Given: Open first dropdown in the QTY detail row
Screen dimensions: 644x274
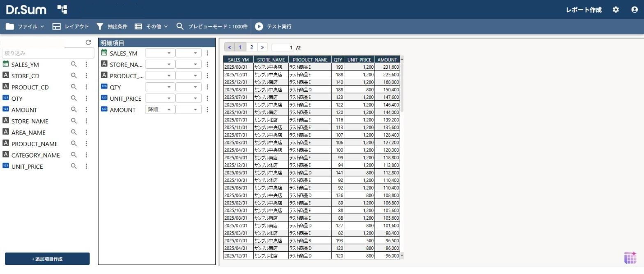Looking at the screenshot, I should point(160,87).
